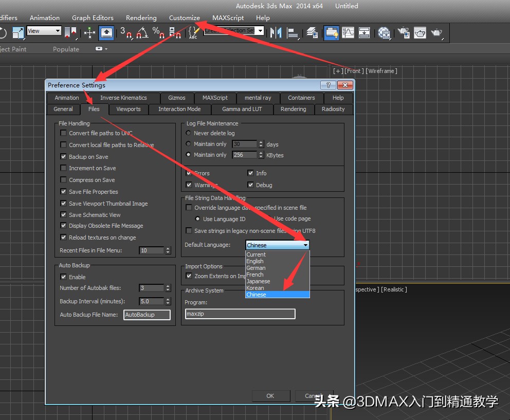The height and width of the screenshot is (420, 510).
Task: Click the Auto Backup File Name field
Action: 147,315
